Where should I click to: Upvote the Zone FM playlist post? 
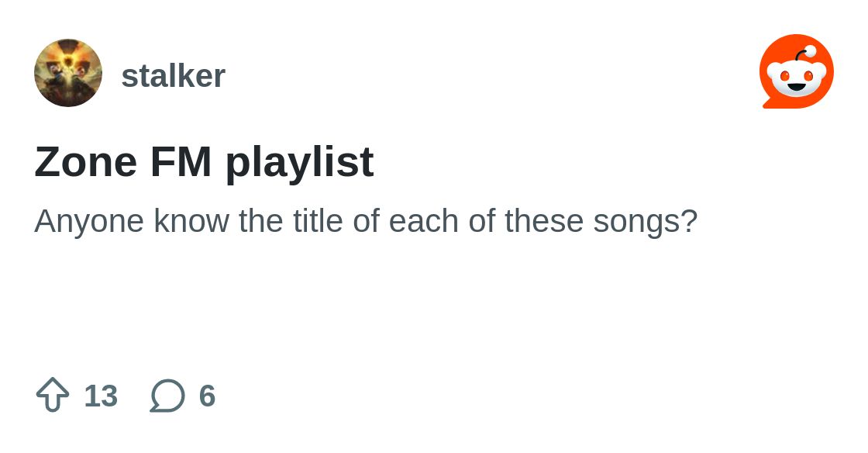tap(53, 395)
